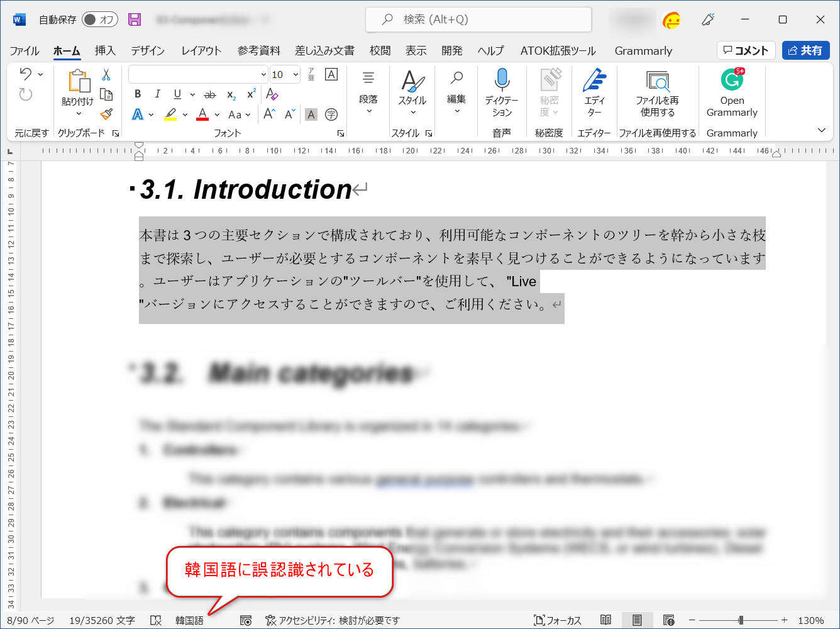This screenshot has height=629, width=840.
Task: Click the コメント button
Action: point(746,50)
